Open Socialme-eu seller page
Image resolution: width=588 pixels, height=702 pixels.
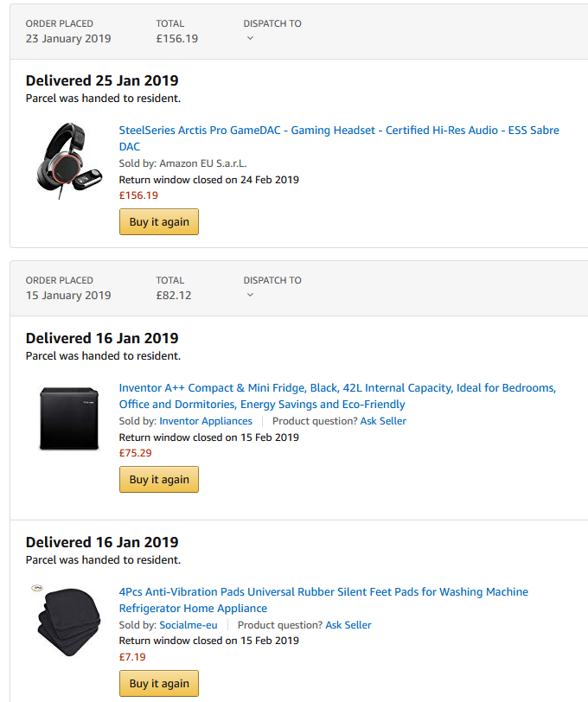pos(189,625)
